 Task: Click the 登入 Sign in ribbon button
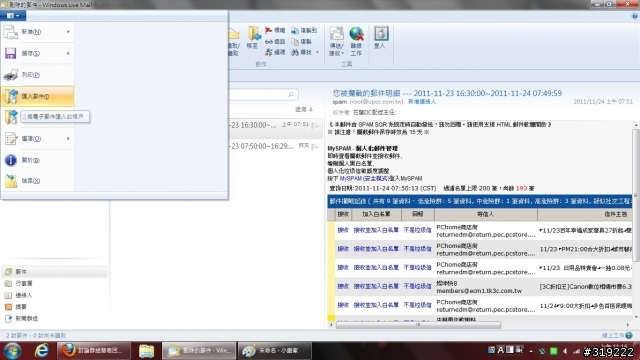click(x=380, y=38)
